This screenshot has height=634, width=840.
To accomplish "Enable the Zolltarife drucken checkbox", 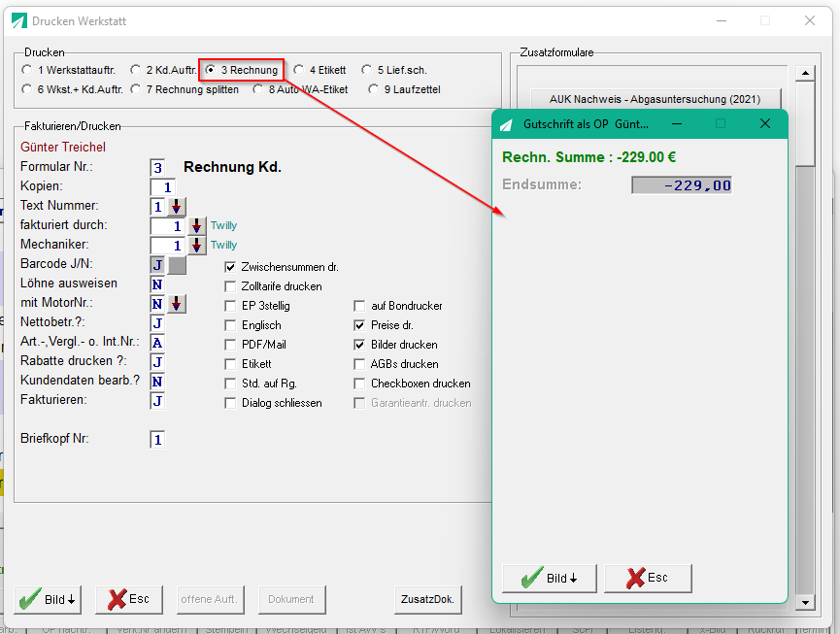I will pos(230,286).
